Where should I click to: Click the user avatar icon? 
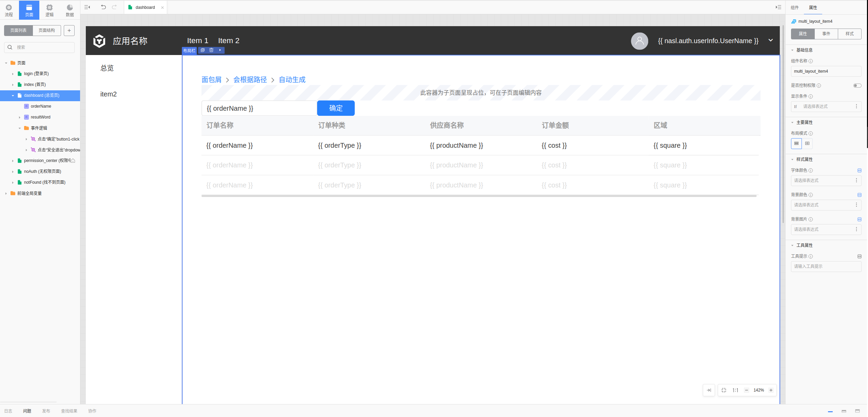coord(639,41)
